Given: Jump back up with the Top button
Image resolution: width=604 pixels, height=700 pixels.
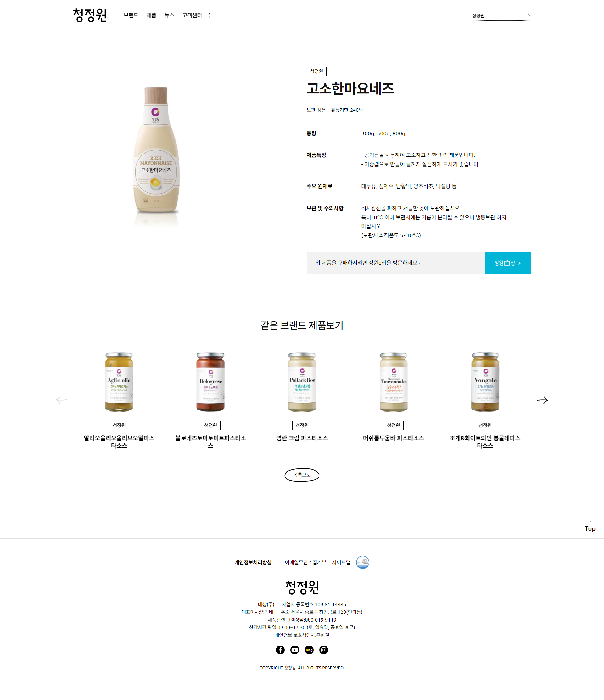Looking at the screenshot, I should 590,526.
